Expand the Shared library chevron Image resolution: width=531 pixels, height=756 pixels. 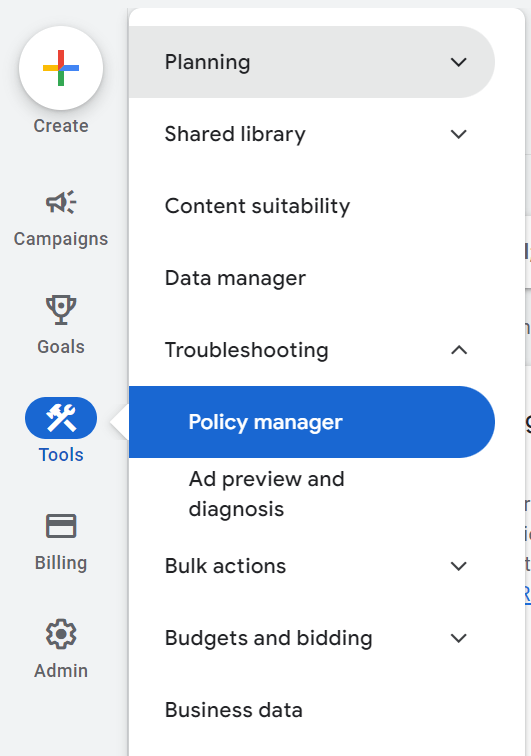[459, 134]
